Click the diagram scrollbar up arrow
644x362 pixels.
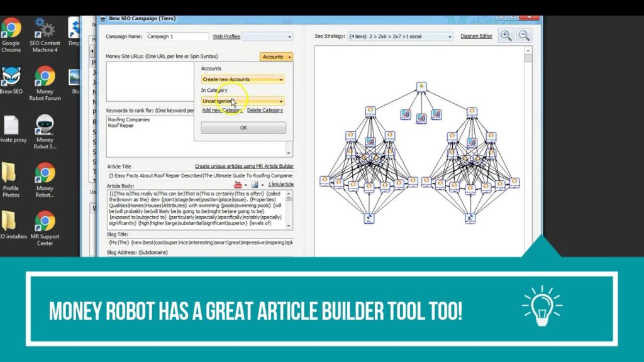(x=528, y=50)
